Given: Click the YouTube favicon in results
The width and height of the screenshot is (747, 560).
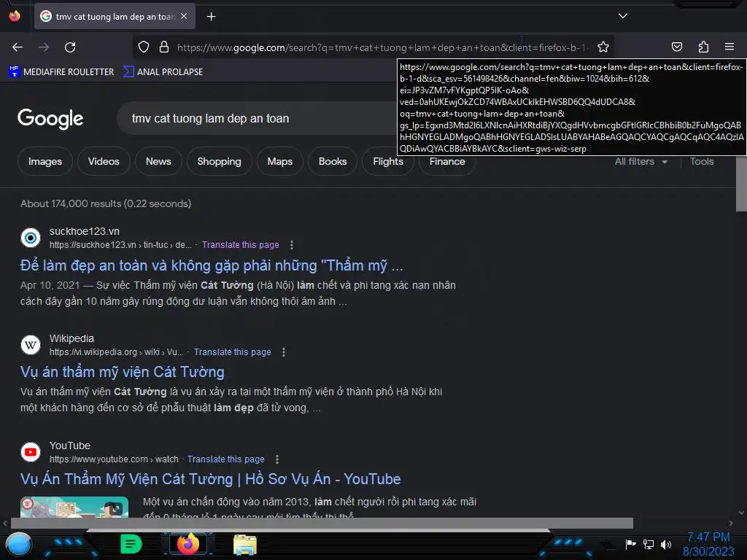Looking at the screenshot, I should [x=31, y=451].
